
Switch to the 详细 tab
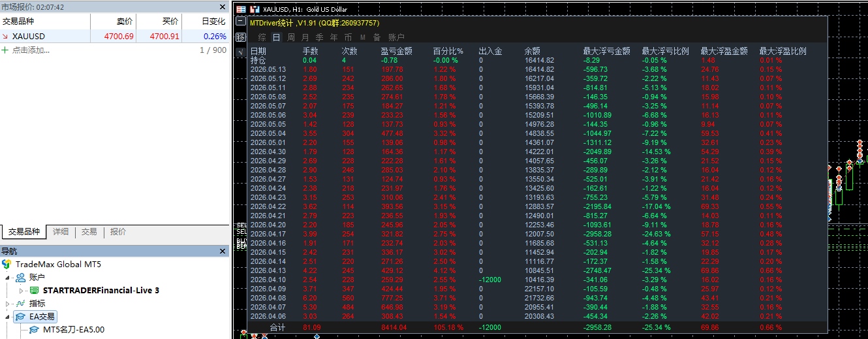tap(61, 232)
